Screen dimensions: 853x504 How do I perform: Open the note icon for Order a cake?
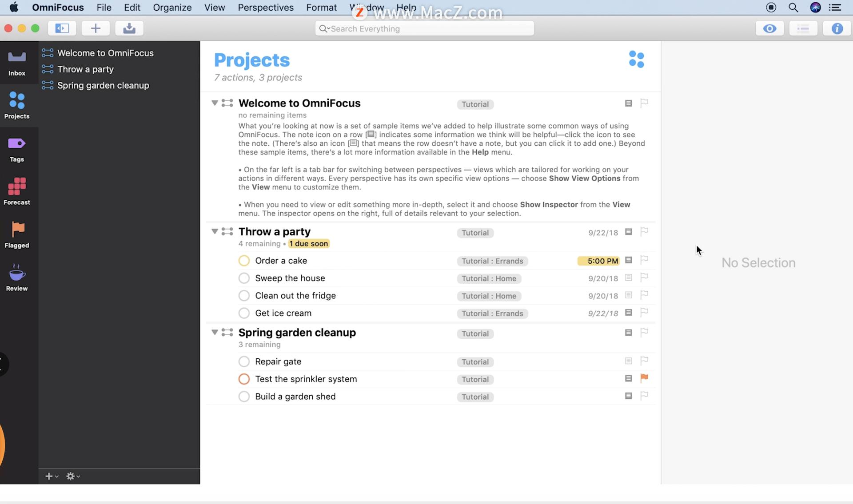coord(628,261)
